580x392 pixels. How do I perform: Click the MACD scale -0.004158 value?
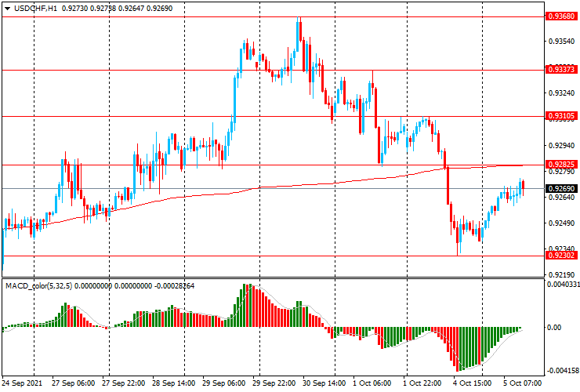pyautogui.click(x=563, y=371)
